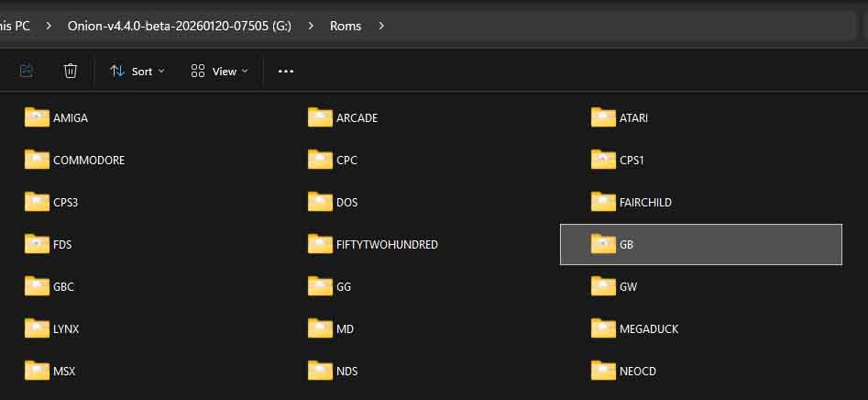
Task: Click the ARCADE folder name text
Action: tap(357, 118)
